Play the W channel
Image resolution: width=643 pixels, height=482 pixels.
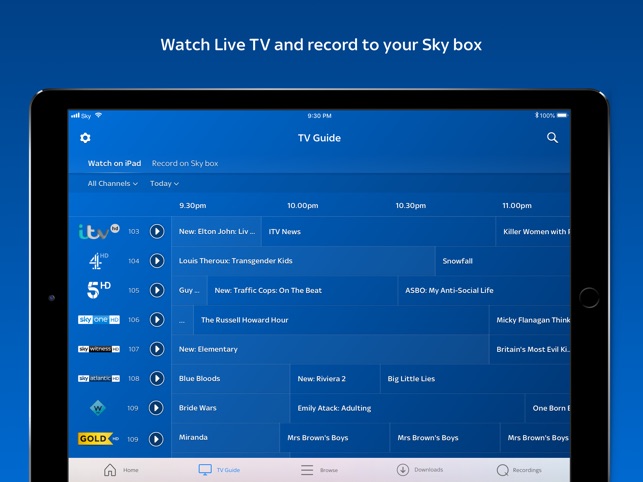tap(156, 408)
